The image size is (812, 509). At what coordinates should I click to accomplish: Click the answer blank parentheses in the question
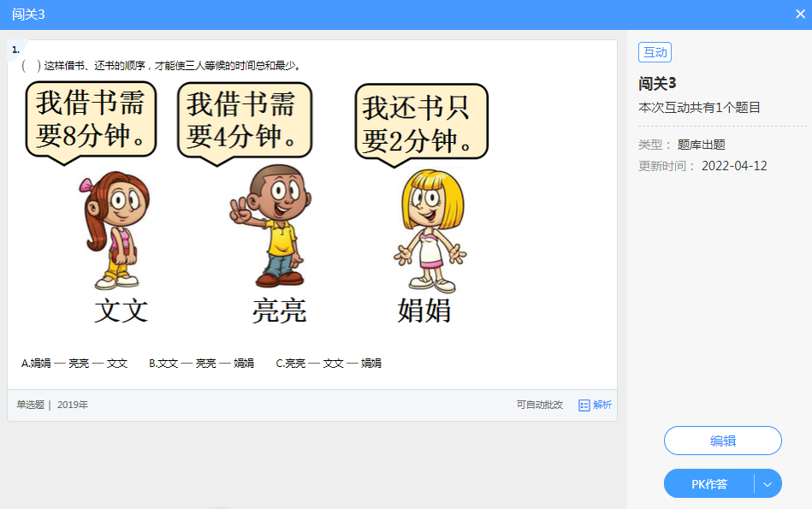click(x=31, y=66)
